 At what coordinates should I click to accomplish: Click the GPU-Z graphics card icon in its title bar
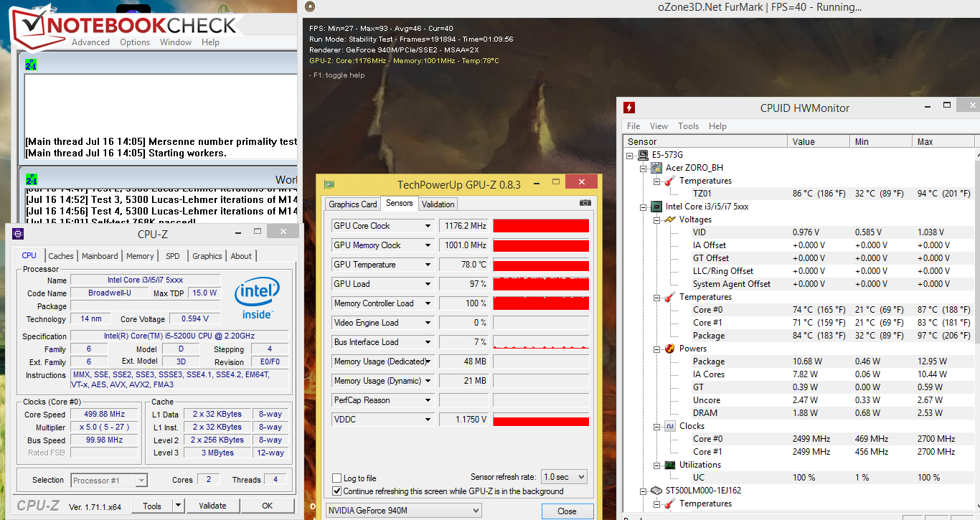click(329, 184)
